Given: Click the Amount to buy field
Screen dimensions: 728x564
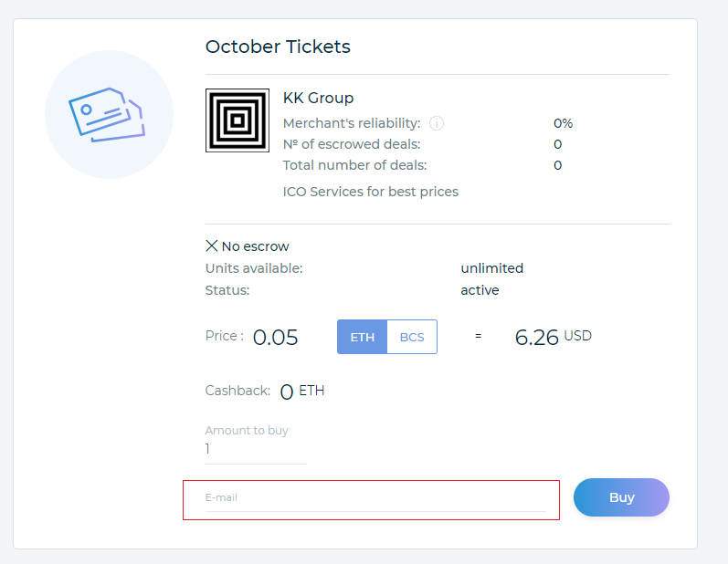Looking at the screenshot, I should coord(255,449).
